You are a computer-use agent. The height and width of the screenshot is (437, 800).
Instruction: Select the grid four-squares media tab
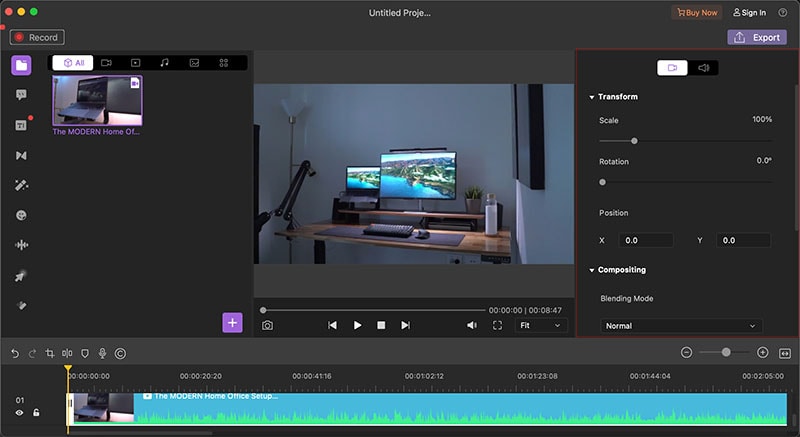pos(223,63)
